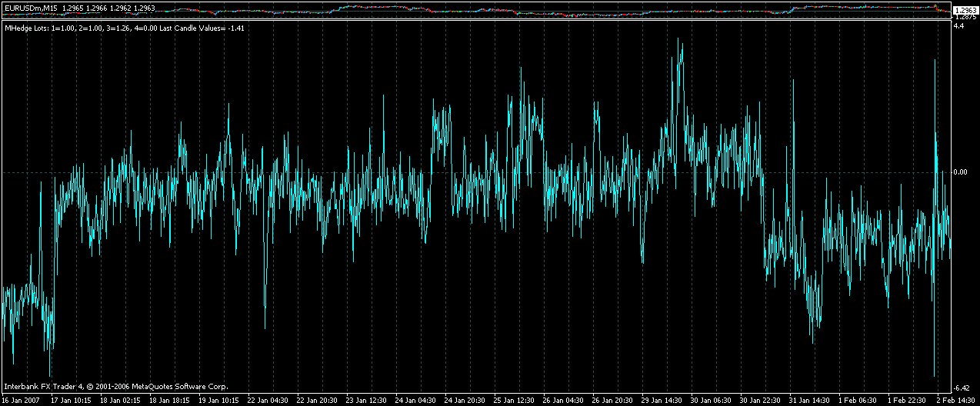This screenshot has width=980, height=406.
Task: Select the 24 Jan 20:30 time marker
Action: (x=466, y=401)
